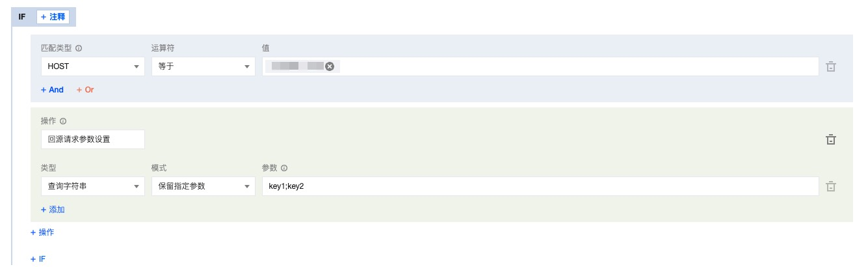
Task: Expand the 查询字符串 type dropdown
Action: pos(92,186)
